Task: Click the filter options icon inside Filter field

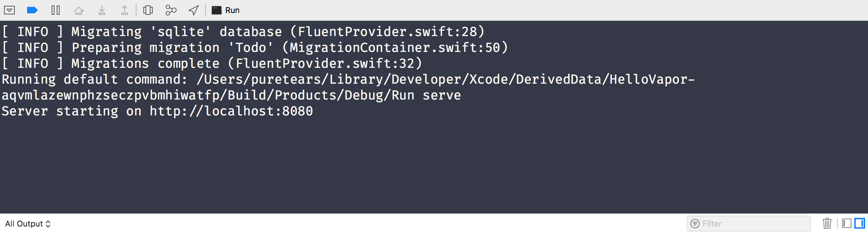Action: point(695,224)
